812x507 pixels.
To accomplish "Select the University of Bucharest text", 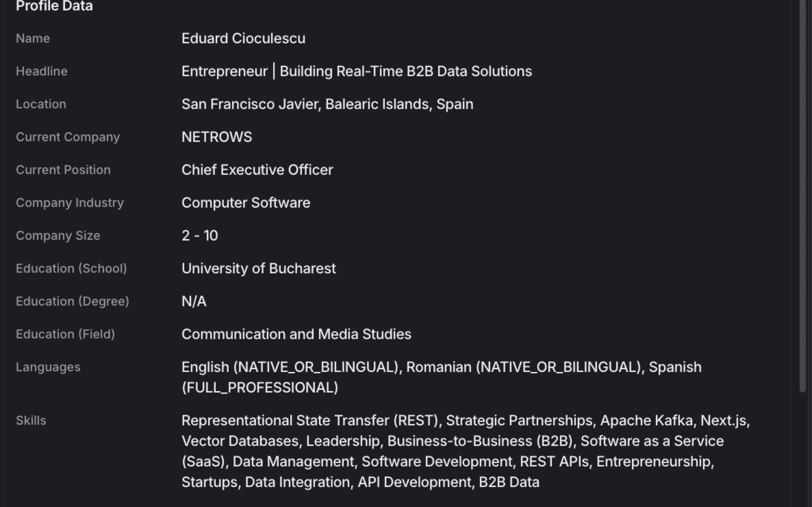I will coord(258,269).
